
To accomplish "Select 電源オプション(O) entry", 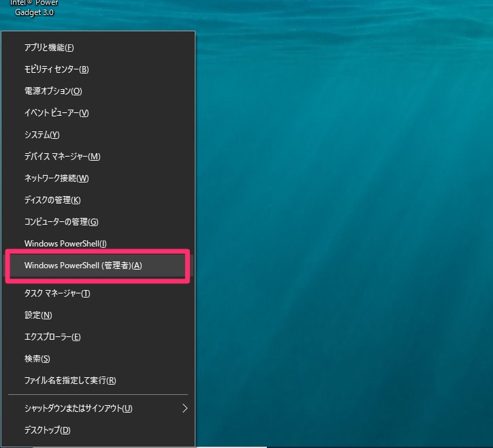I will tap(98, 91).
